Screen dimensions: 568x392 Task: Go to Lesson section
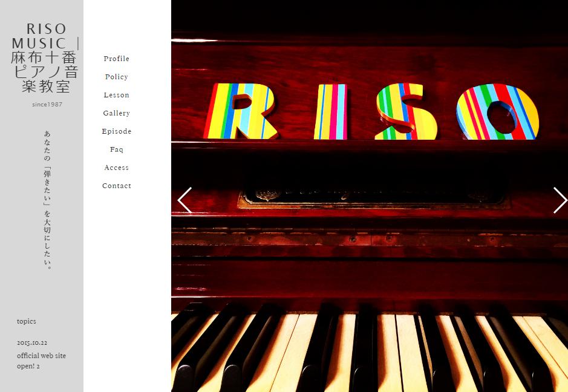(x=116, y=95)
